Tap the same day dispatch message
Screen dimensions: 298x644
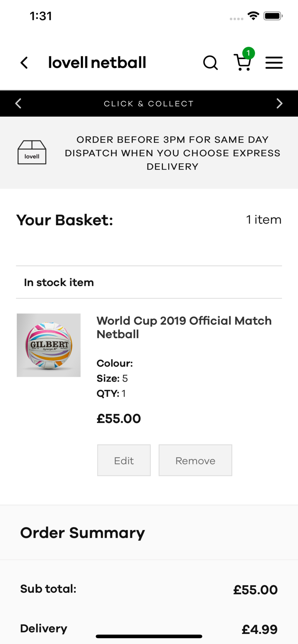[173, 153]
